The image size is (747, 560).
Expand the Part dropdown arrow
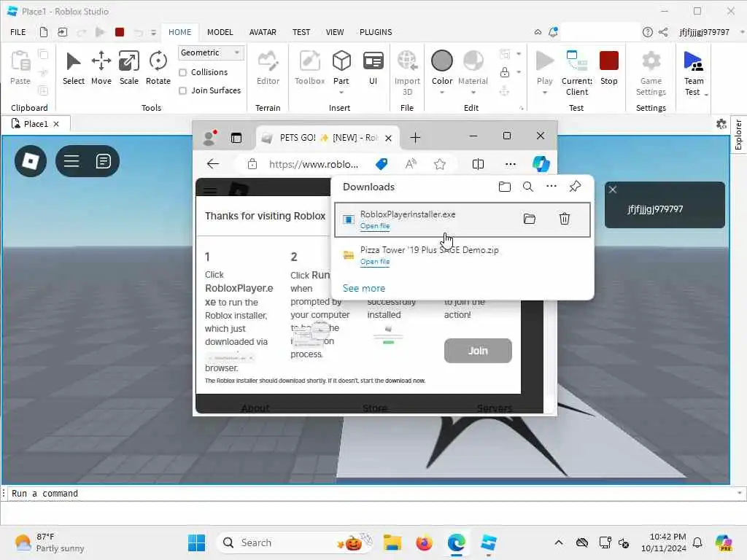click(x=341, y=93)
